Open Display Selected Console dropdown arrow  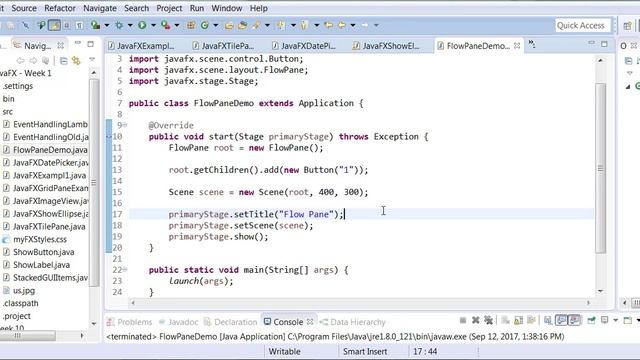(616, 320)
